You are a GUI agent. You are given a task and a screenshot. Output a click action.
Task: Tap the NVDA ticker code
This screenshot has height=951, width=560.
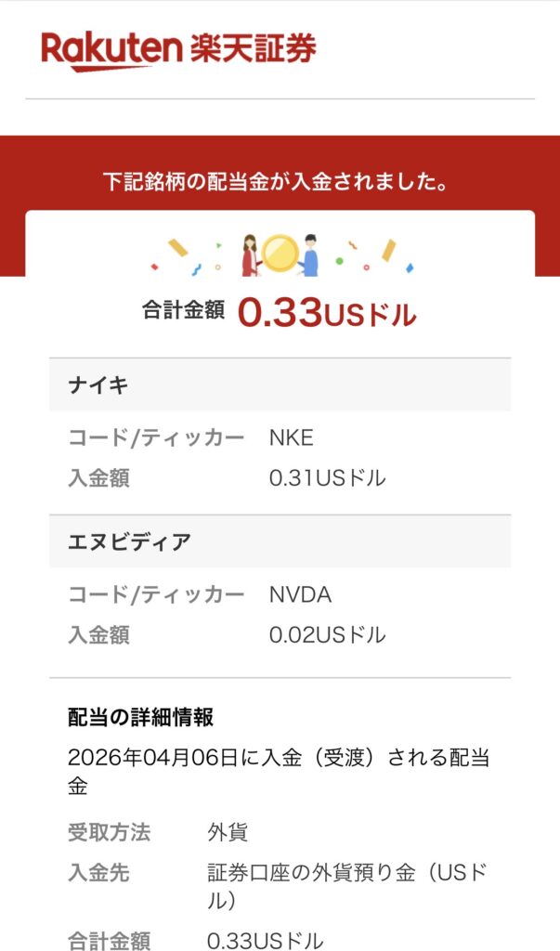point(300,594)
